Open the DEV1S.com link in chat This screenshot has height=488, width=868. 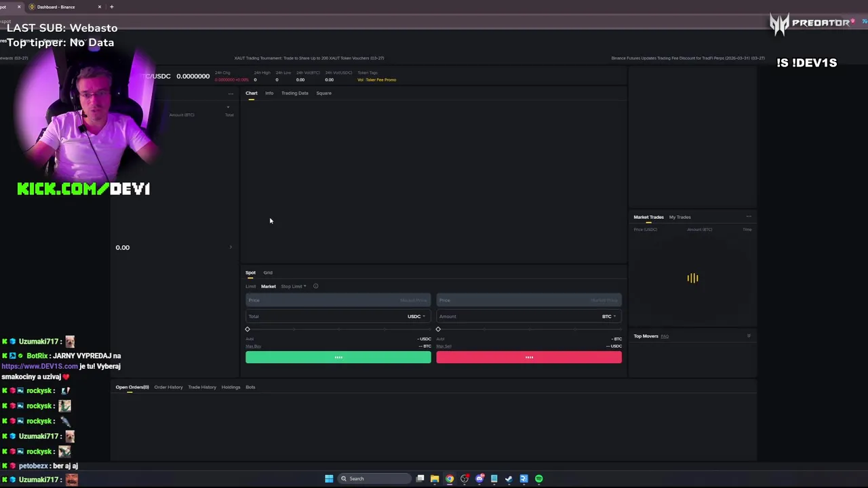[x=39, y=366]
